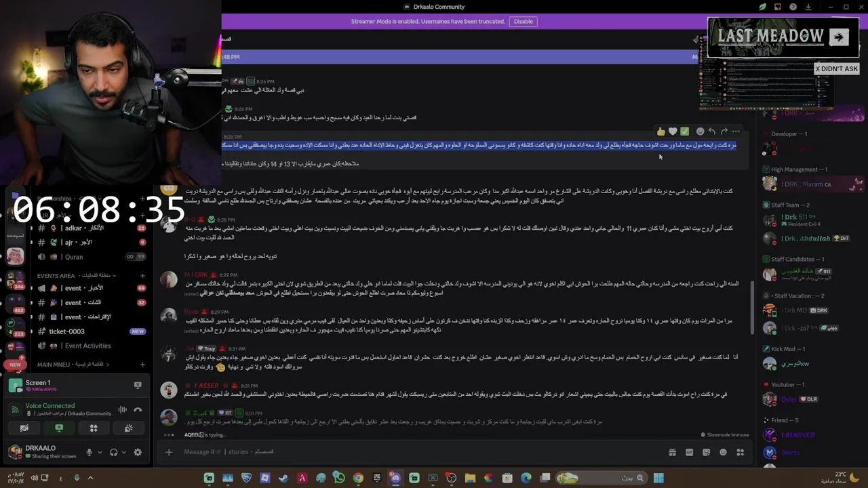Add heart reaction to highlighted message
Image resolution: width=868 pixels, height=488 pixels.
[x=673, y=131]
